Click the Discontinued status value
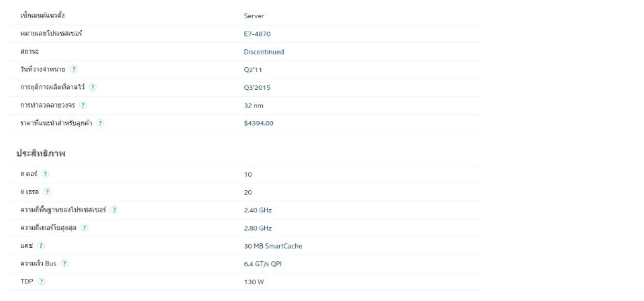Image resolution: width=644 pixels, height=301 pixels. pos(264,52)
